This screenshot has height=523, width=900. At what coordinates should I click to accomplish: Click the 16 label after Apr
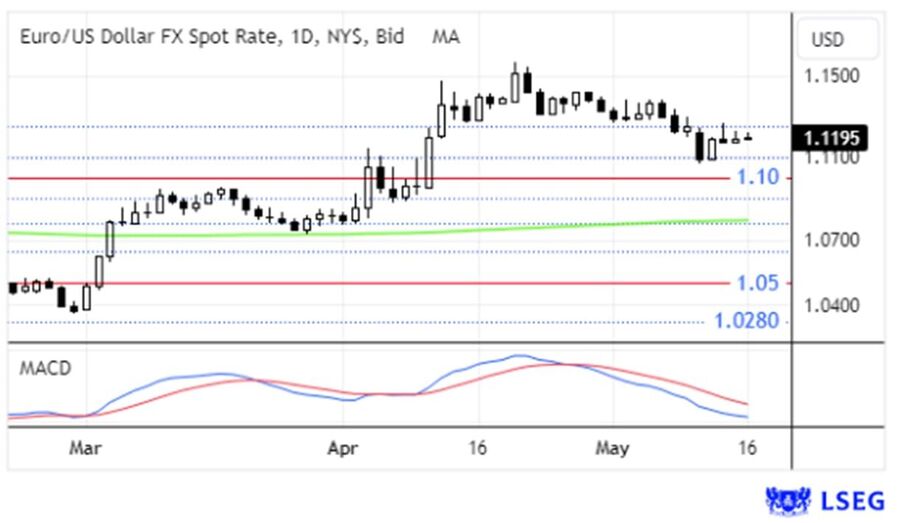point(478,447)
